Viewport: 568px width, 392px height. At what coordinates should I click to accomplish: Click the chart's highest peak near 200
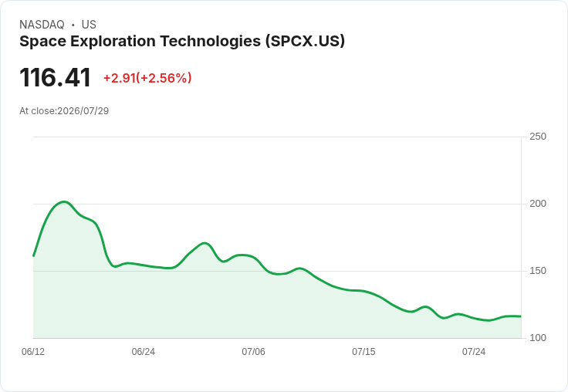(64, 202)
